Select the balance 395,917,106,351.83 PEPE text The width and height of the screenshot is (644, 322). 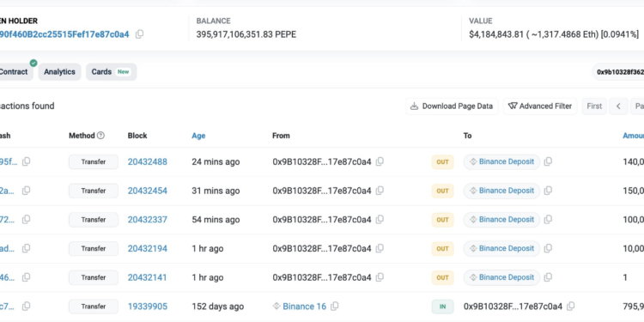pos(246,34)
